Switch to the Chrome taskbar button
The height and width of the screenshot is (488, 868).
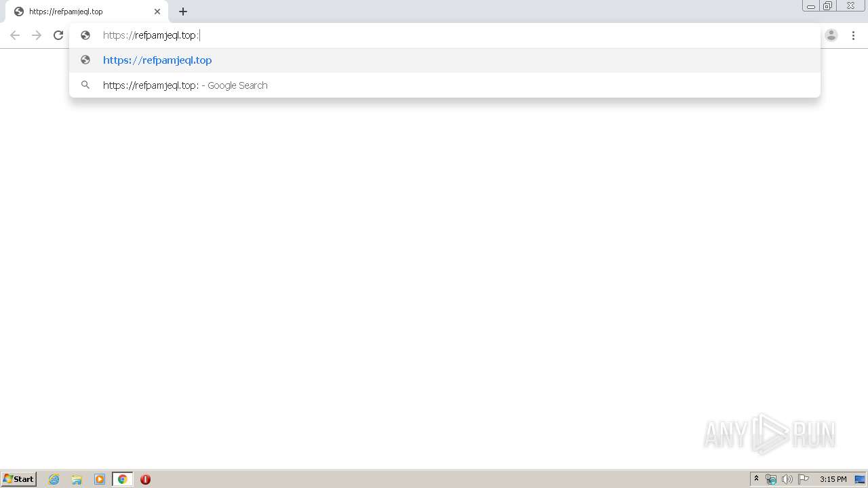pos(123,479)
